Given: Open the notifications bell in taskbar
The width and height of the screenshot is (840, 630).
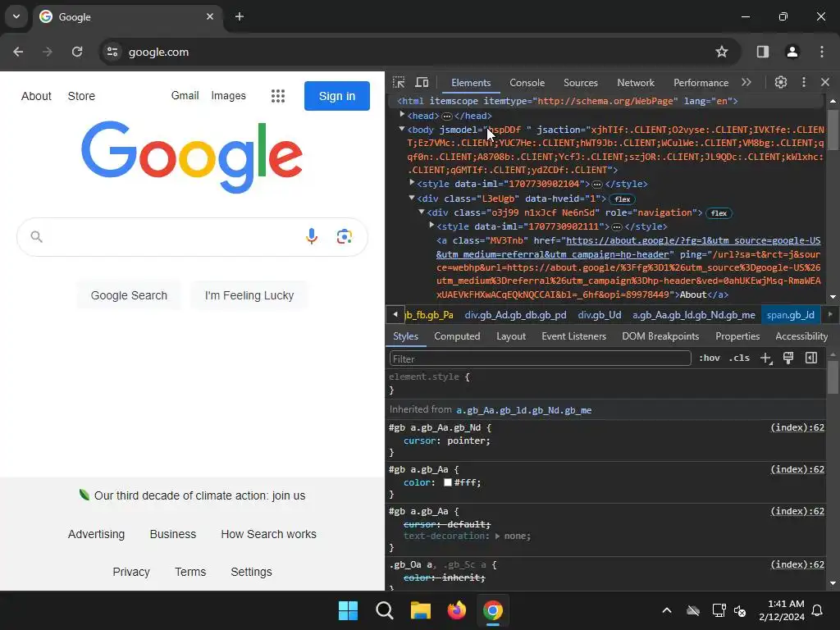Looking at the screenshot, I should click(817, 610).
